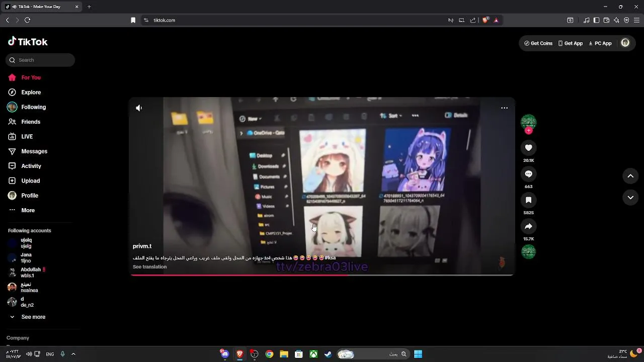Screen dimensions: 644x362
Task: Reload the page with the refresh icon
Action: 27,20
